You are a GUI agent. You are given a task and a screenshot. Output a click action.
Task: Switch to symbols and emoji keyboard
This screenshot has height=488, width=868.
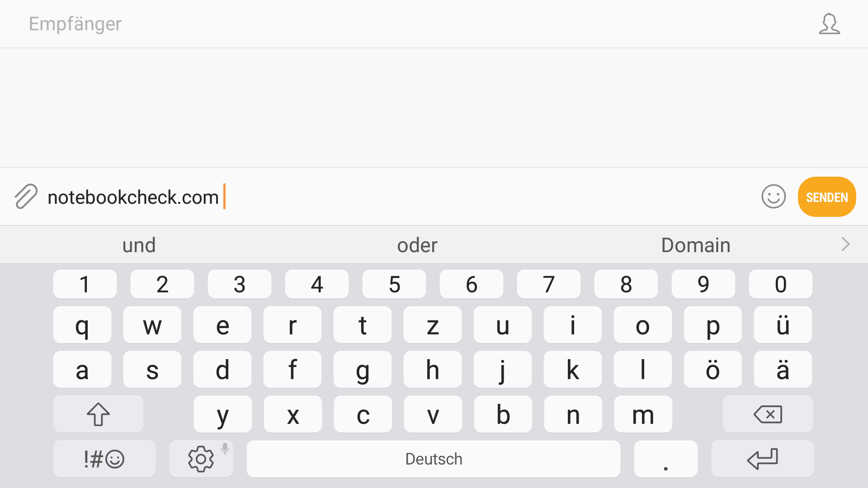[x=104, y=459]
